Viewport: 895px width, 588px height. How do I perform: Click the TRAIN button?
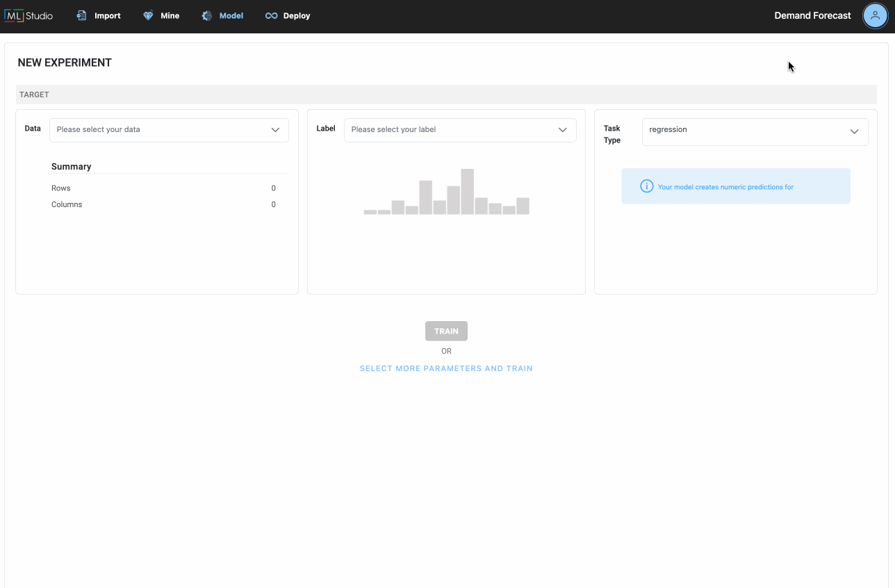pos(446,331)
